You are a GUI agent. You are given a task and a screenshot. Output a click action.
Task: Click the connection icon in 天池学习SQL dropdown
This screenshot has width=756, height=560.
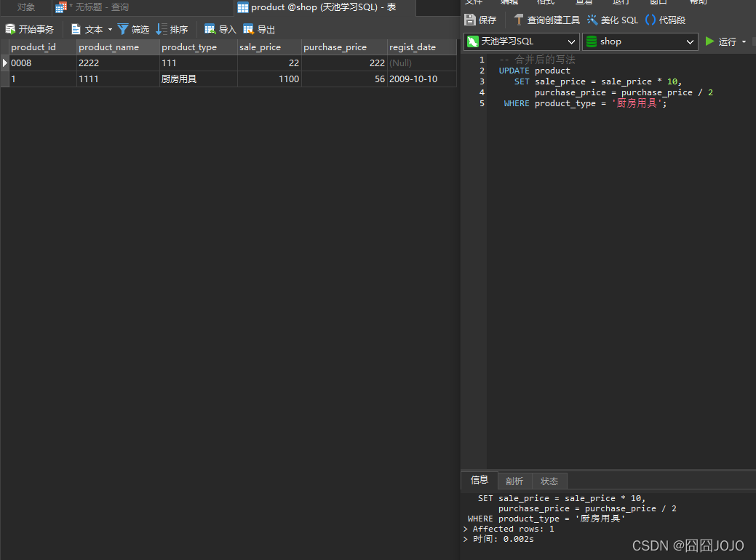(473, 41)
